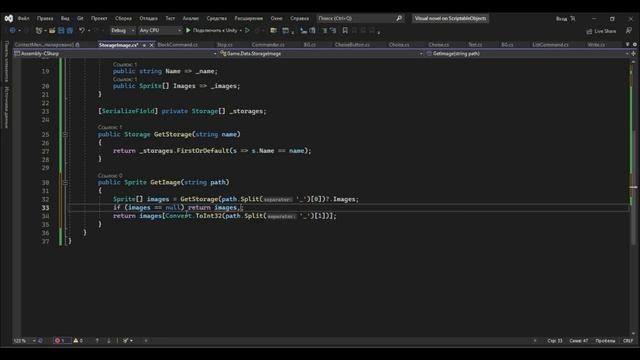Open the 125 % zoom level dropdown
The width and height of the screenshot is (640, 360).
(24, 340)
